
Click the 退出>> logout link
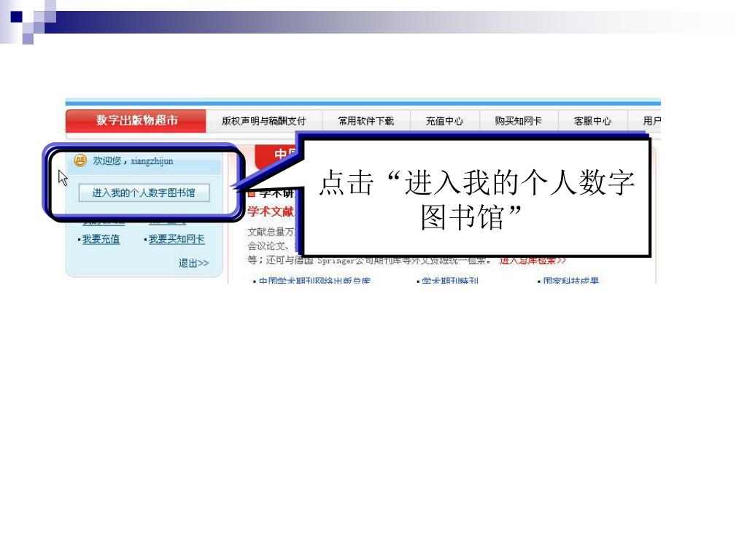click(x=193, y=262)
